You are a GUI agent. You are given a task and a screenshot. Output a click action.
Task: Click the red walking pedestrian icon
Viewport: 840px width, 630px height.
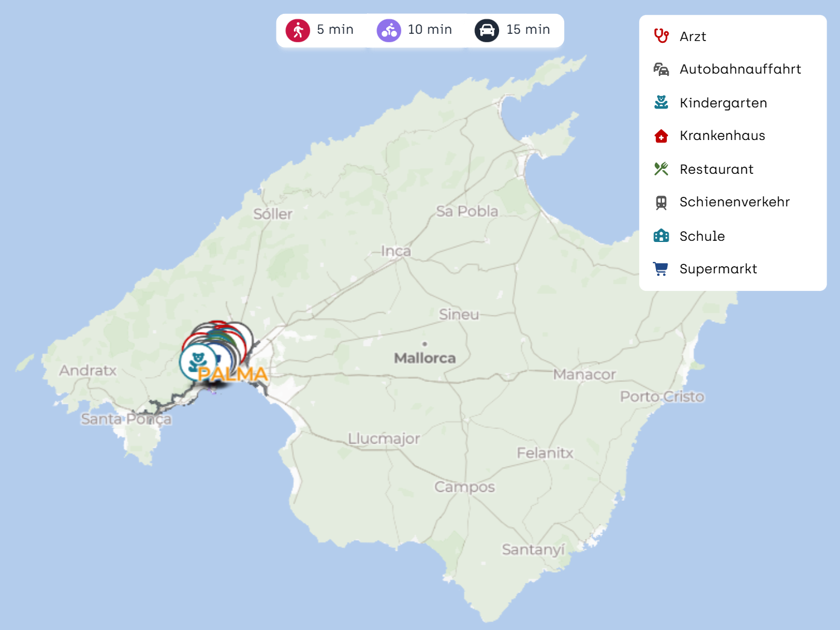coord(297,30)
